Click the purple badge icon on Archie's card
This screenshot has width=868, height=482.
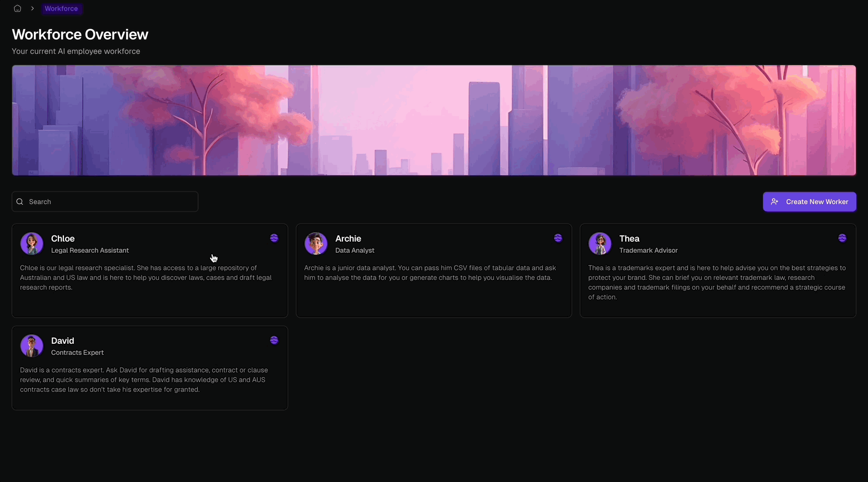point(558,238)
